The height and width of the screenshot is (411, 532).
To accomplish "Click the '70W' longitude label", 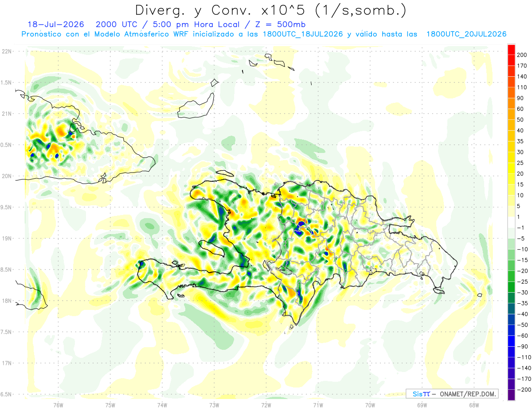I will tap(370, 405).
